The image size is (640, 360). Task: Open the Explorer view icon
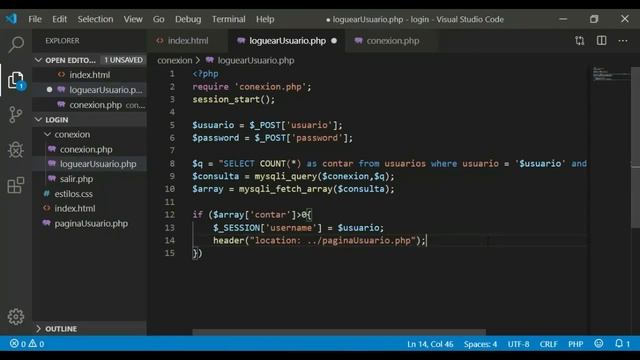(x=16, y=80)
